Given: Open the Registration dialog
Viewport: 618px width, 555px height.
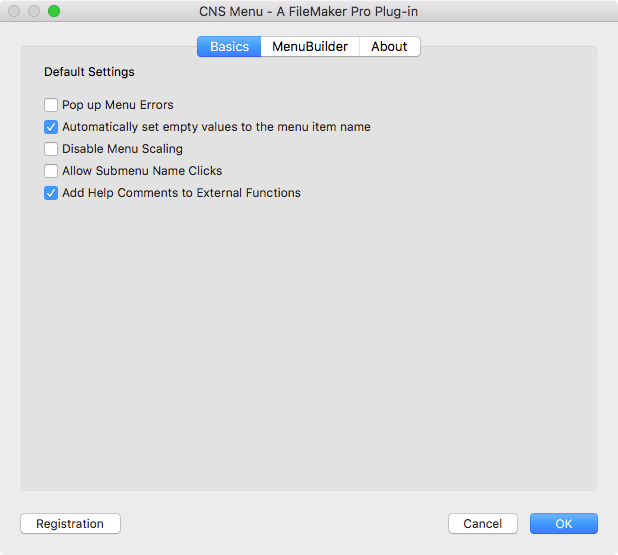Looking at the screenshot, I should click(x=70, y=523).
